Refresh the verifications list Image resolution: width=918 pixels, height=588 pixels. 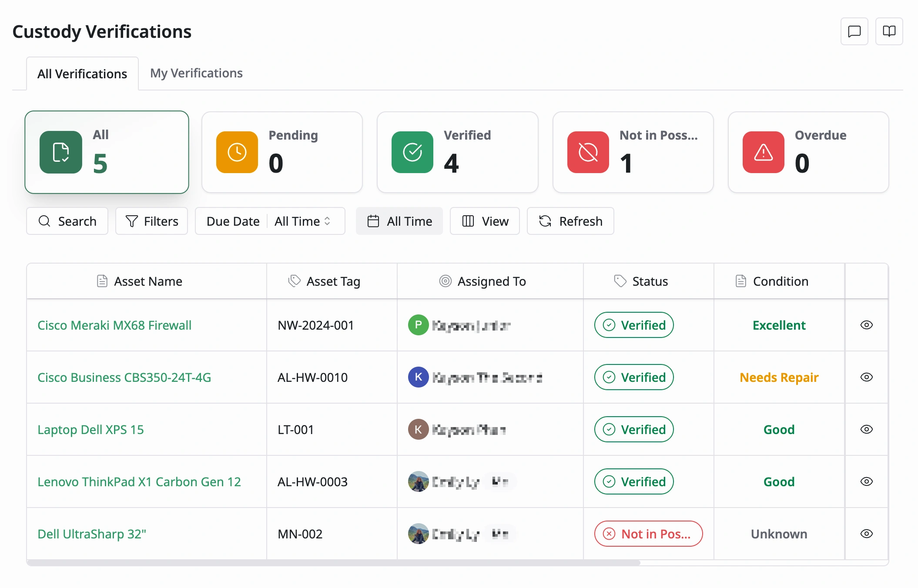click(x=570, y=221)
